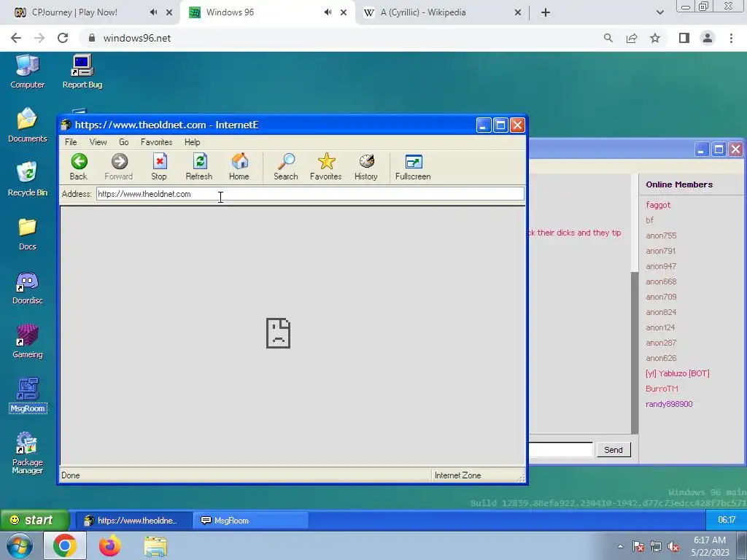Click inside the InternetE Address field
This screenshot has width=747, height=560.
[310, 194]
